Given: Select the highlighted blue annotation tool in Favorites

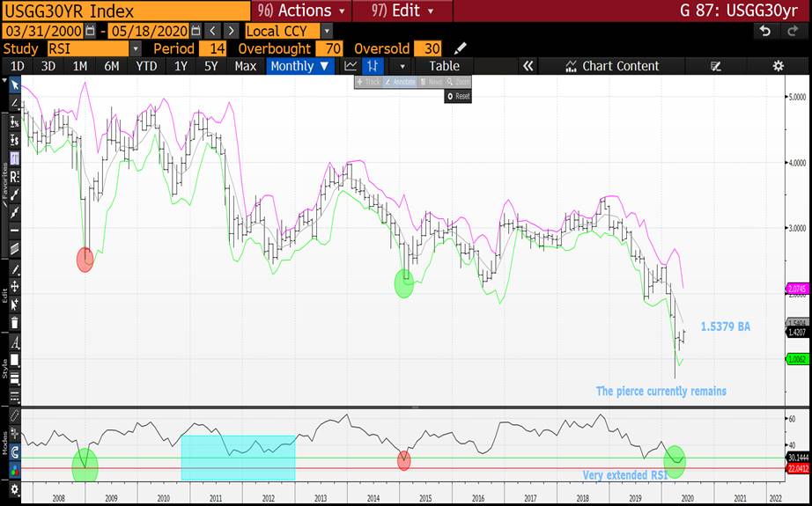Looking at the screenshot, I should [x=14, y=158].
